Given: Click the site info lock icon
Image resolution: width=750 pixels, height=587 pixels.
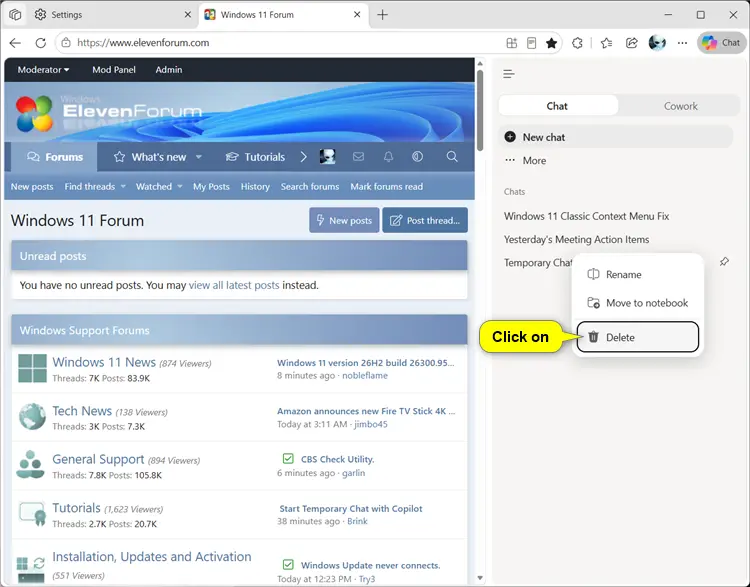Looking at the screenshot, I should point(66,43).
